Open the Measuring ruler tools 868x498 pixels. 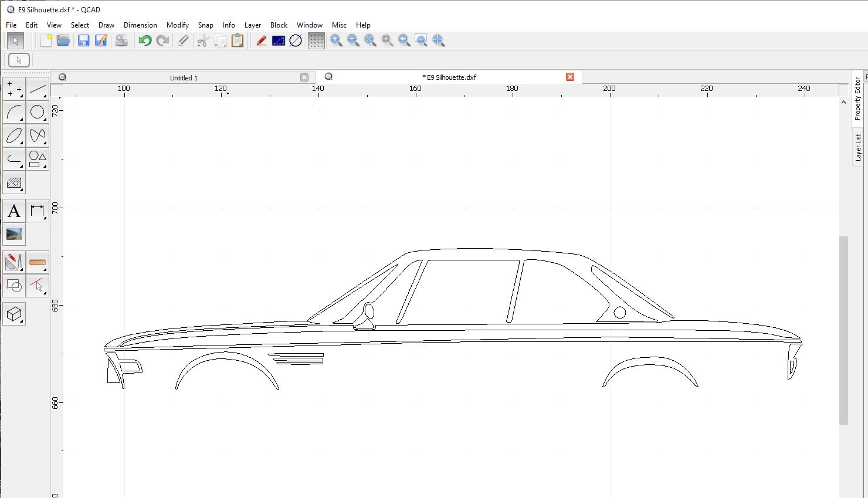(37, 262)
